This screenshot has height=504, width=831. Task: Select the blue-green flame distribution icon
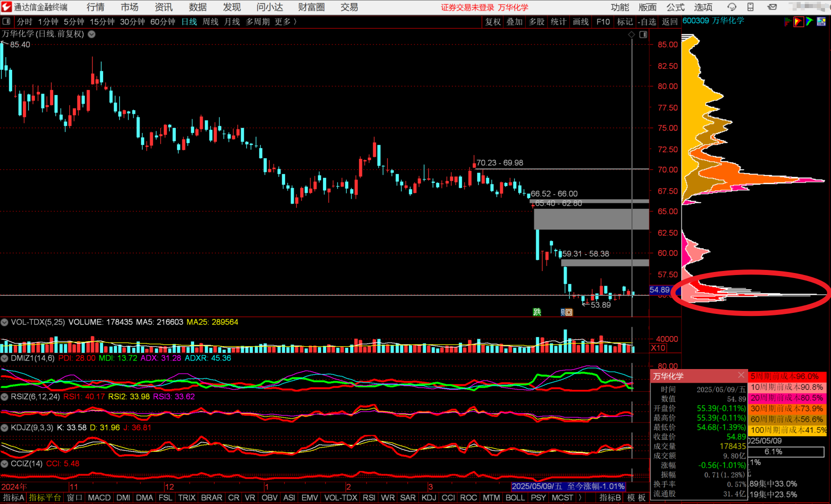(810, 21)
